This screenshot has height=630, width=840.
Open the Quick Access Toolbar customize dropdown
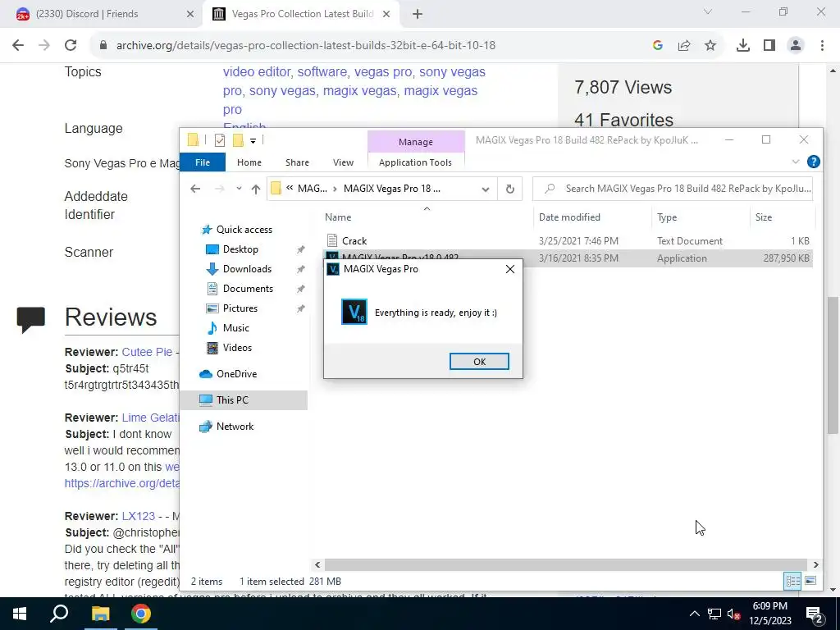click(x=253, y=141)
